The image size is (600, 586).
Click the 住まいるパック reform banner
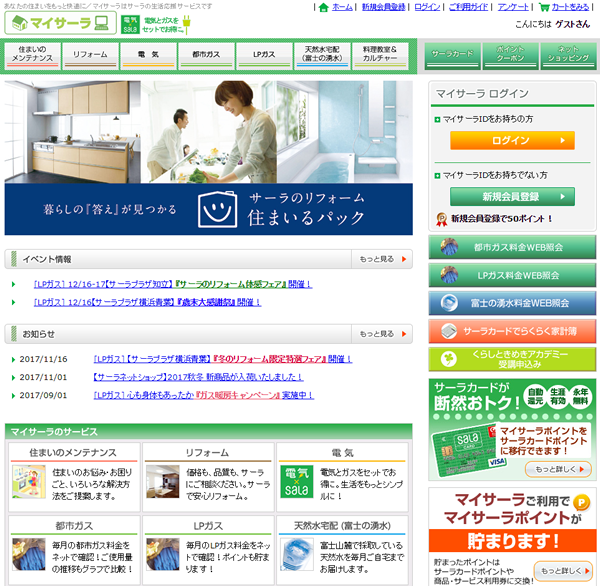[209, 158]
